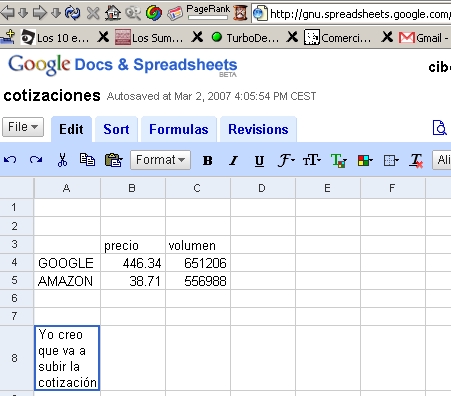
Task: Switch to the Formulas tab
Action: (179, 129)
